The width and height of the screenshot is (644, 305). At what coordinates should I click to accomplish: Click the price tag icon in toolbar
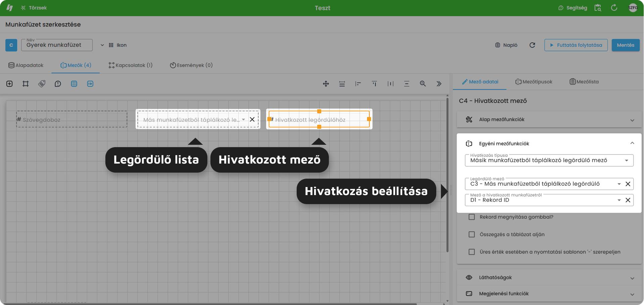coord(42,84)
